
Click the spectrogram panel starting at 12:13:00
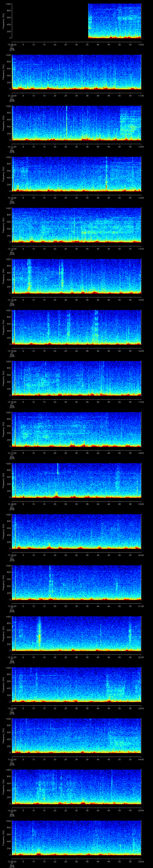coord(77,225)
